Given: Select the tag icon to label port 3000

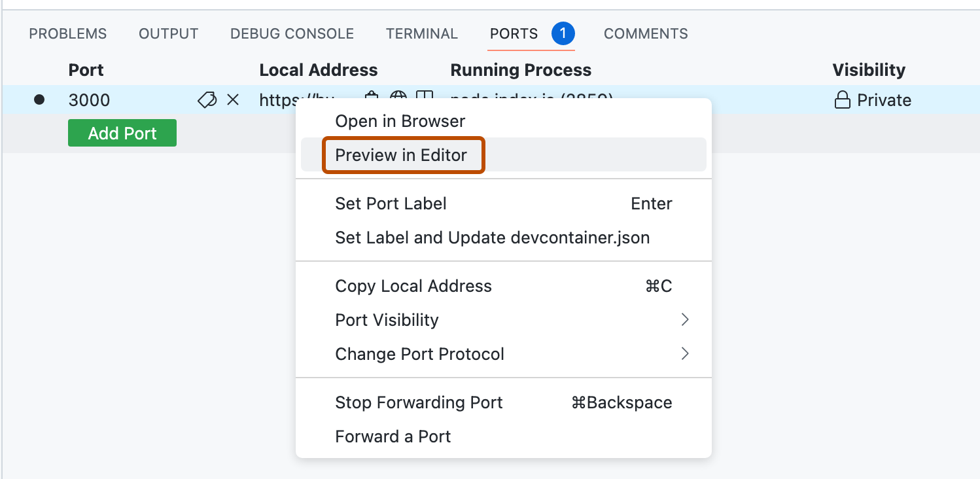Looking at the screenshot, I should click(x=207, y=99).
